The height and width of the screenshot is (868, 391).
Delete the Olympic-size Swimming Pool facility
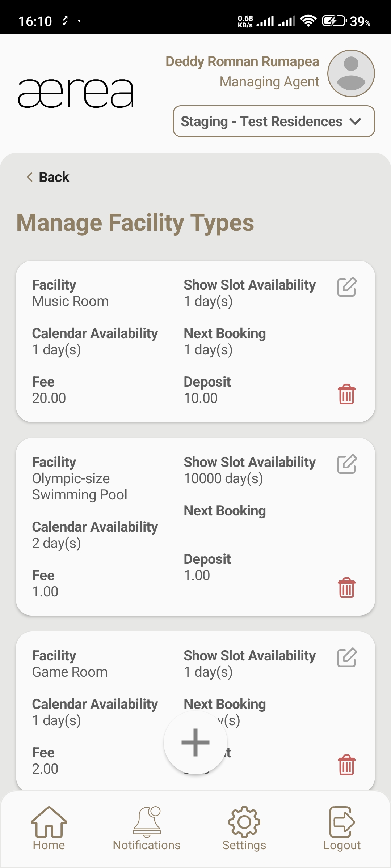(346, 588)
